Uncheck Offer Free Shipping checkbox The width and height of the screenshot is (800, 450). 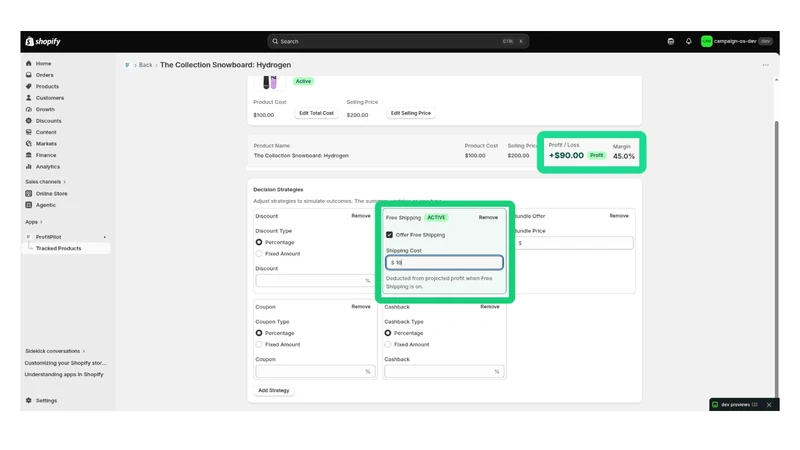click(389, 235)
